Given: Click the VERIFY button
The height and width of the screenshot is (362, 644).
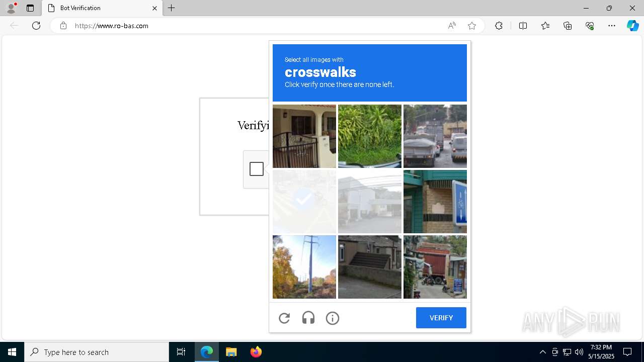Looking at the screenshot, I should click(x=441, y=318).
